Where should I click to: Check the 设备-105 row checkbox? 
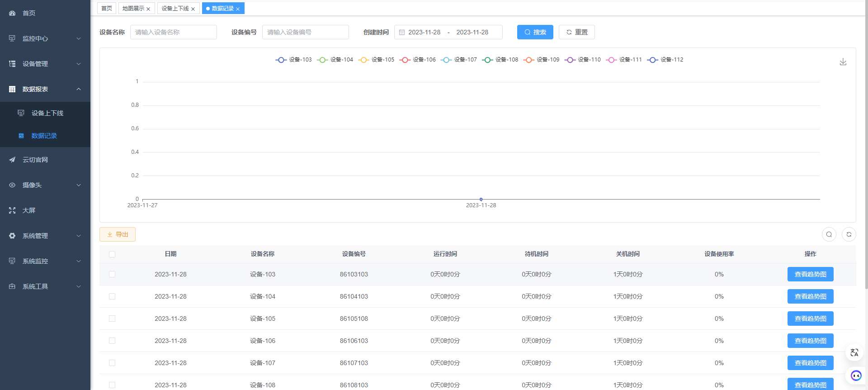coord(112,319)
